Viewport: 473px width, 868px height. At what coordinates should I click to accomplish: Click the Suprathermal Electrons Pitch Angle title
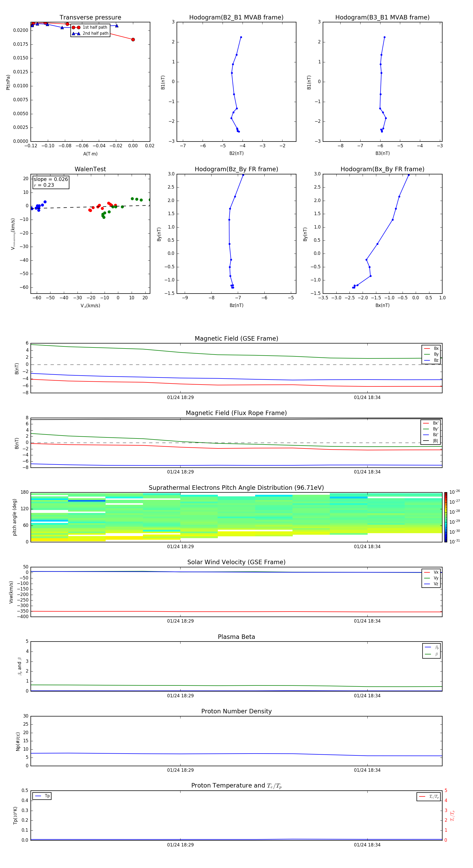pyautogui.click(x=236, y=488)
